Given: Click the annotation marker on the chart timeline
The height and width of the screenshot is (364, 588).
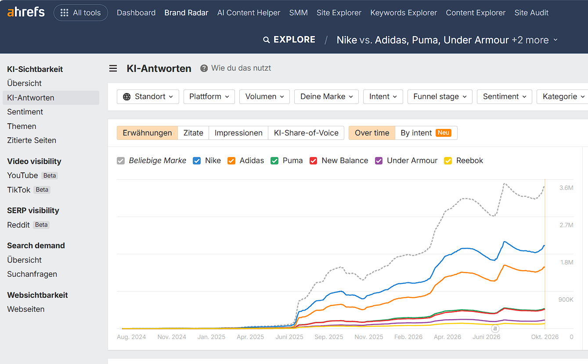Looking at the screenshot, I should coord(495,328).
